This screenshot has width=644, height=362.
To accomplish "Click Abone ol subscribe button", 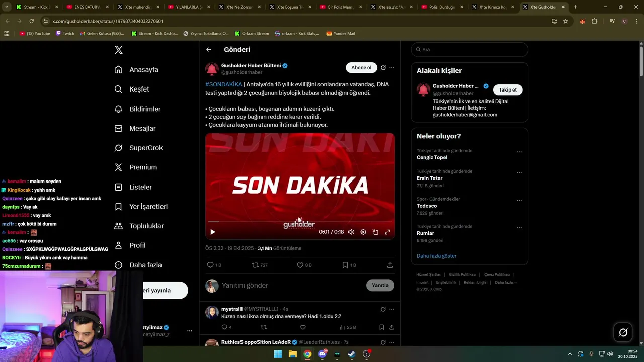I will [x=361, y=68].
